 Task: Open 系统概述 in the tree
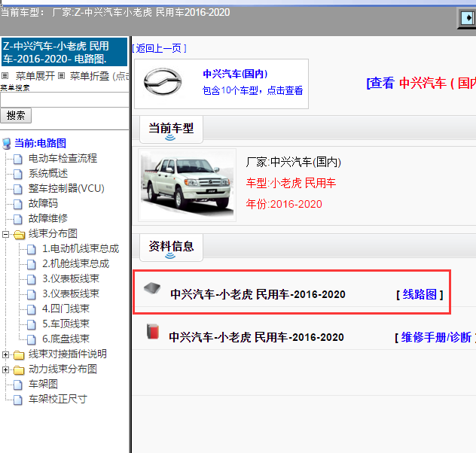(x=48, y=173)
